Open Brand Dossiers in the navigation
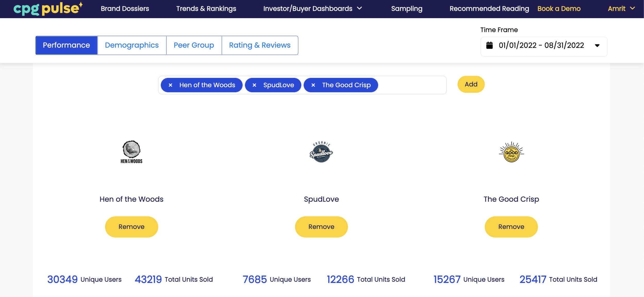The image size is (644, 297). click(x=125, y=9)
